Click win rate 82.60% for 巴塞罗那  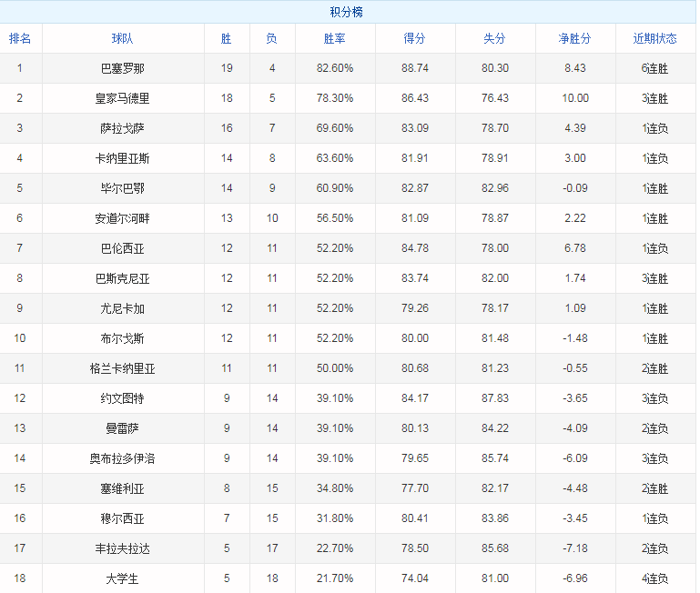click(x=335, y=68)
